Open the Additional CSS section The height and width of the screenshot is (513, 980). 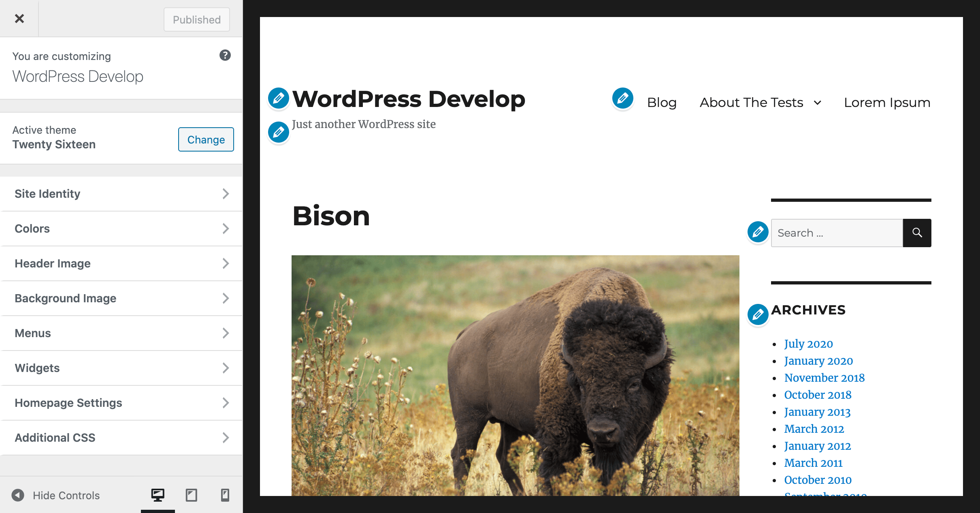[x=121, y=438]
